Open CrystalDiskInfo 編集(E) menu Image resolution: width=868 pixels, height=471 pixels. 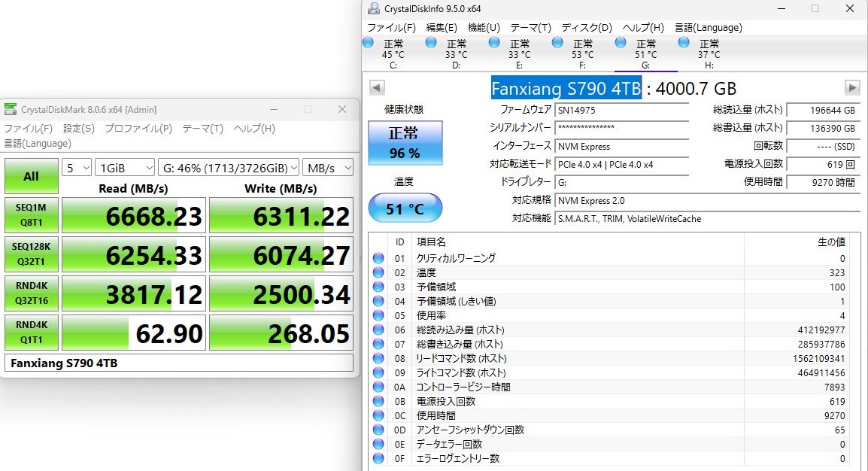(442, 28)
